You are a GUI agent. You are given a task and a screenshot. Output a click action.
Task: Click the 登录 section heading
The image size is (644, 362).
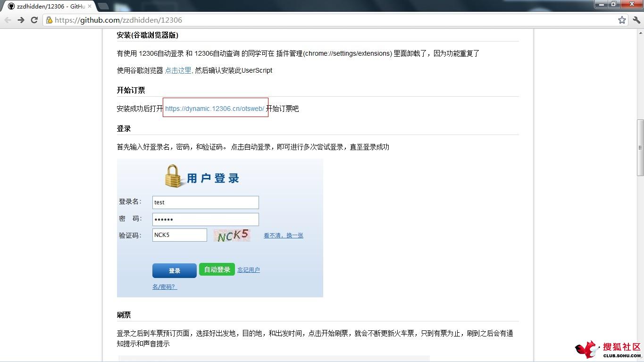pos(124,128)
